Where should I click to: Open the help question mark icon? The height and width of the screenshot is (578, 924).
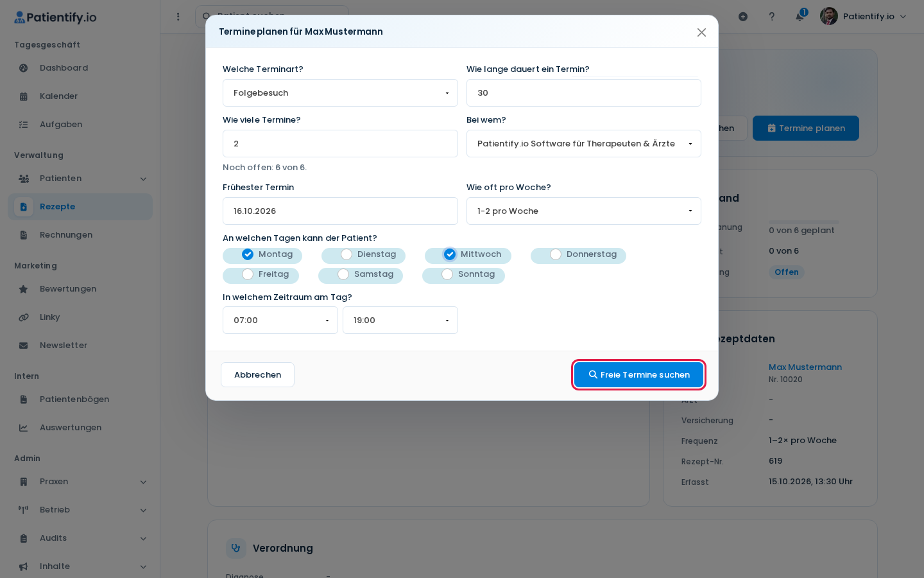[772, 17]
